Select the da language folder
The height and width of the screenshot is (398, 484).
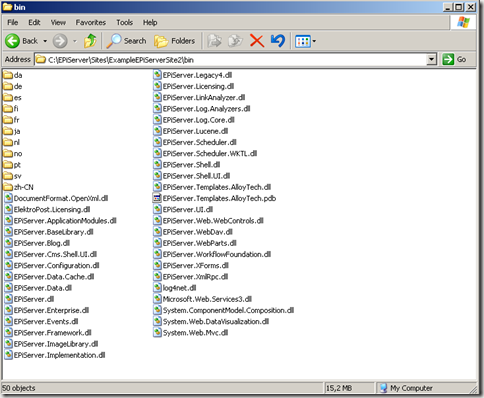[x=13, y=75]
